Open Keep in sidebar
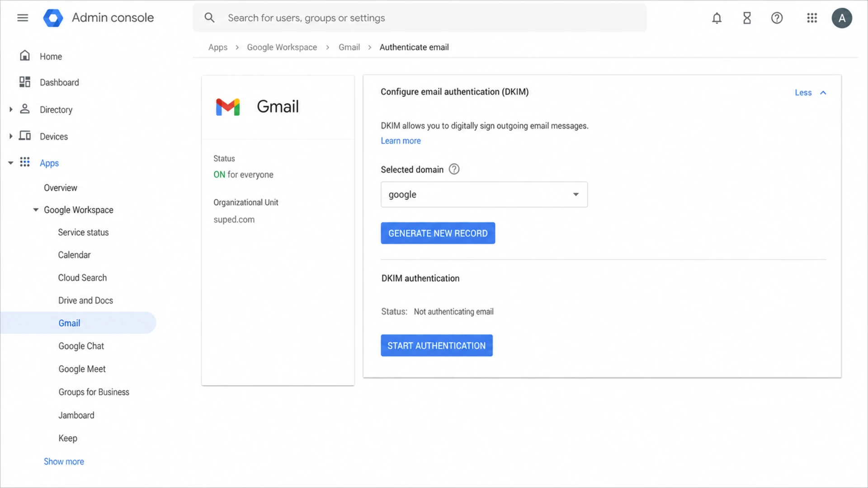Image resolution: width=868 pixels, height=488 pixels. [x=68, y=438]
